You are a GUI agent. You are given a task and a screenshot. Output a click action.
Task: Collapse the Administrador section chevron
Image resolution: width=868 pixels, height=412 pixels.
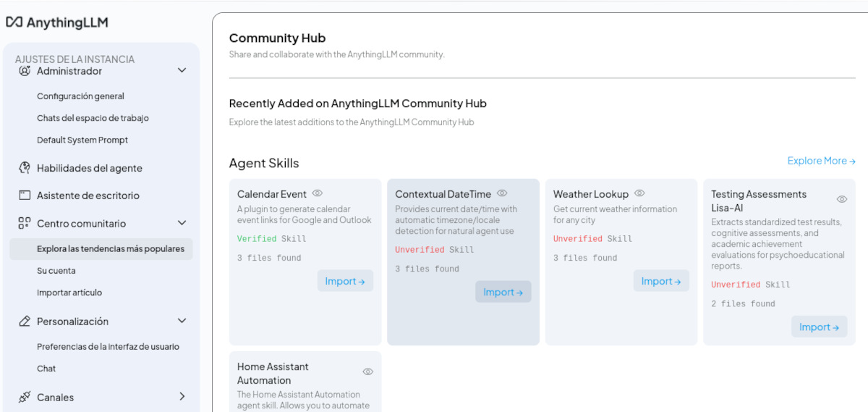[x=182, y=70]
